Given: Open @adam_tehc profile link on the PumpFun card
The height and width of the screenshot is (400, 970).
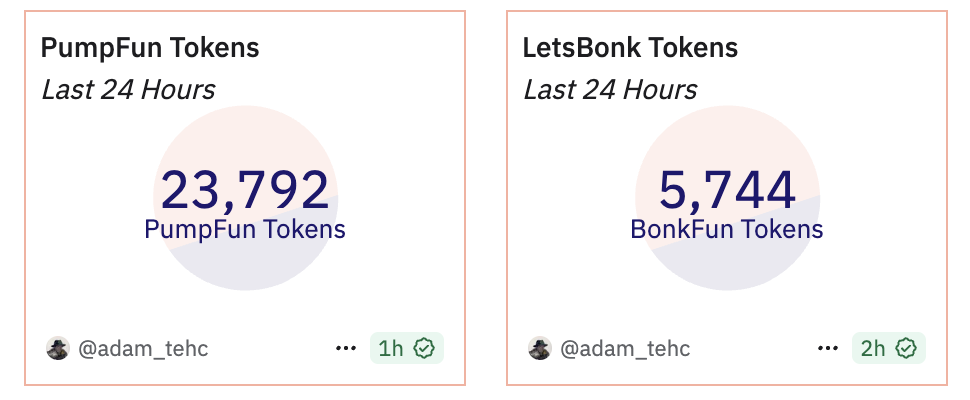Looking at the screenshot, I should point(143,348).
